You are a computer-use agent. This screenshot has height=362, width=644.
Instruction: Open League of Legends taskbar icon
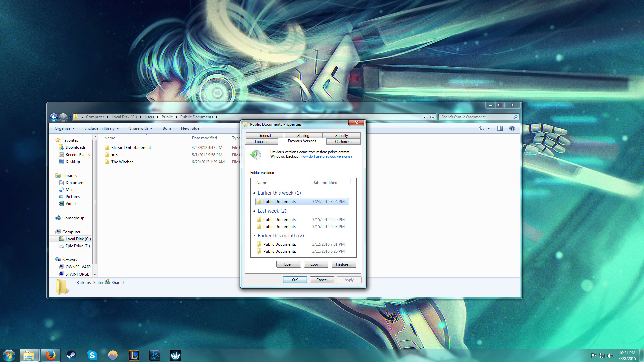pyautogui.click(x=134, y=355)
